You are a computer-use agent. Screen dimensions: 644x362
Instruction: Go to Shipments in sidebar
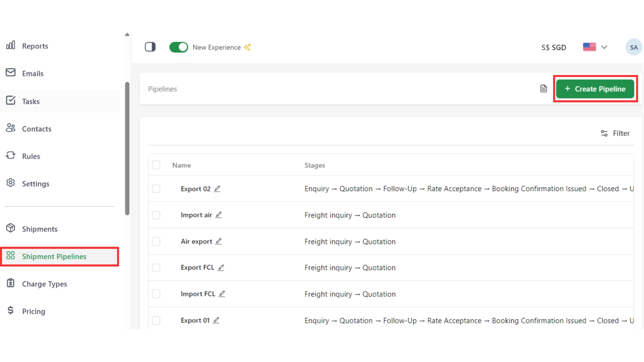[x=40, y=229]
